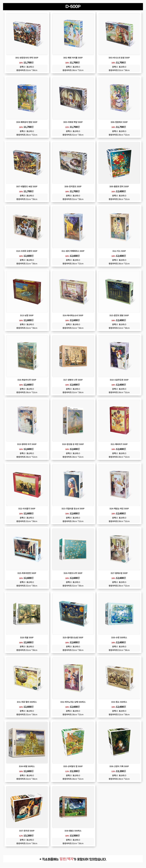This screenshot has width=146, height=868.
Task: Open the D29 Starry Night puzzle thumbnail
Action: point(73,613)
